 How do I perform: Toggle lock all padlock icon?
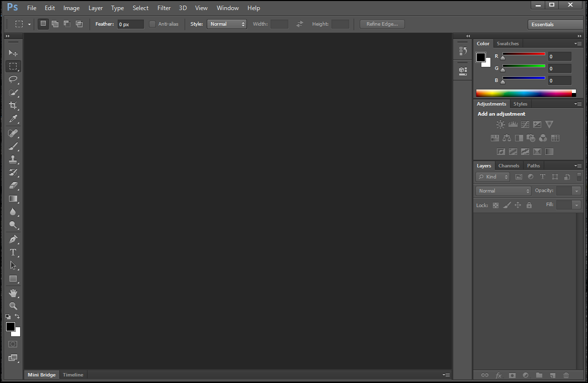529,206
